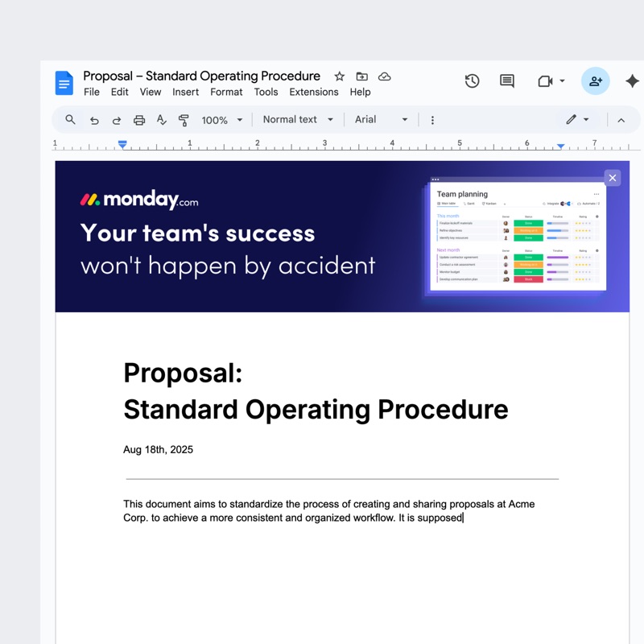644x644 pixels.
Task: Open the Format menu
Action: click(x=226, y=92)
